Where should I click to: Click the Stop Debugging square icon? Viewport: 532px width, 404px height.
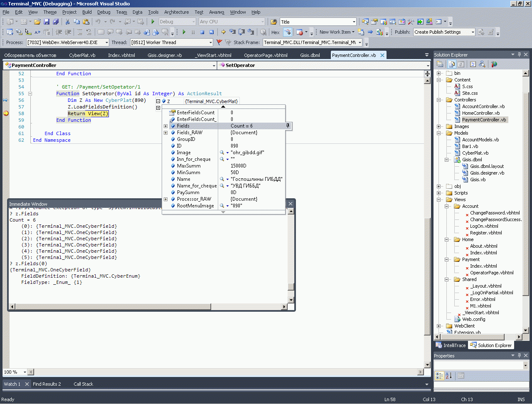(202, 32)
